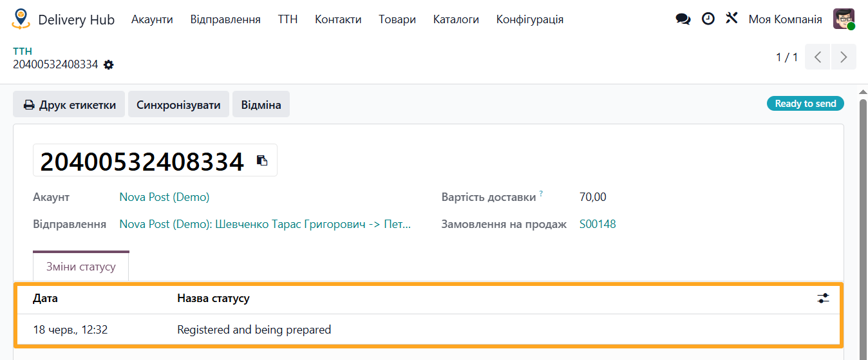Click the Registered and being prepared status cell
Screen dimensions: 868x360
254,330
